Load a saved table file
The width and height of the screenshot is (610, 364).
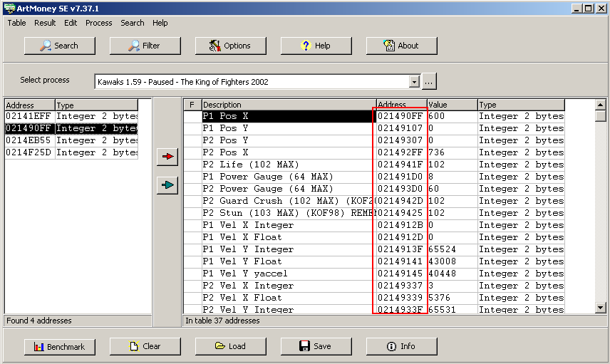point(230,347)
